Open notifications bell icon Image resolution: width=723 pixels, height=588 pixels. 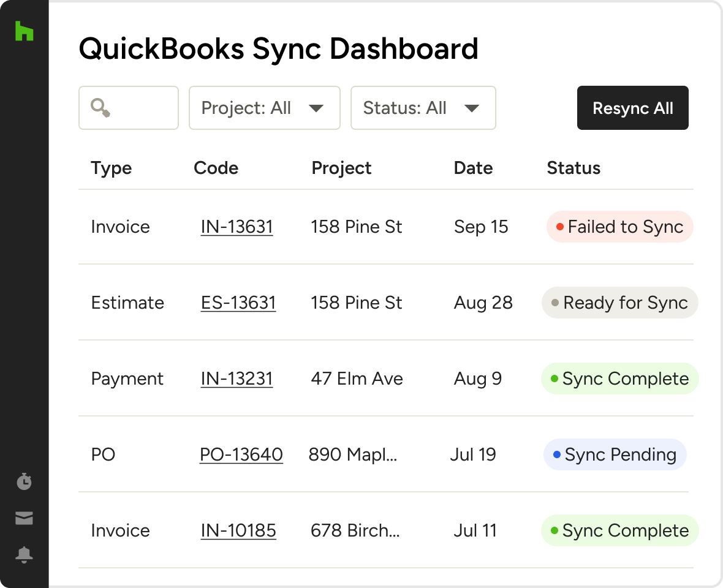pyautogui.click(x=24, y=555)
